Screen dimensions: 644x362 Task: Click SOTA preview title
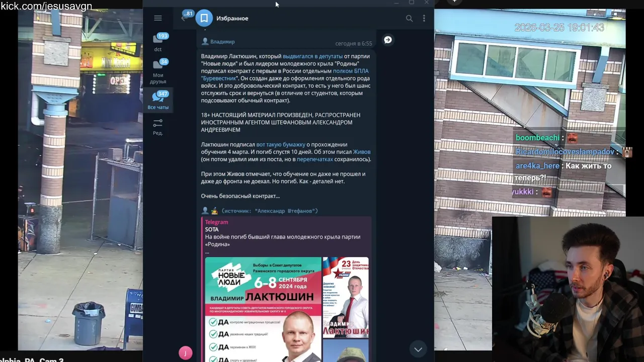[212, 229]
